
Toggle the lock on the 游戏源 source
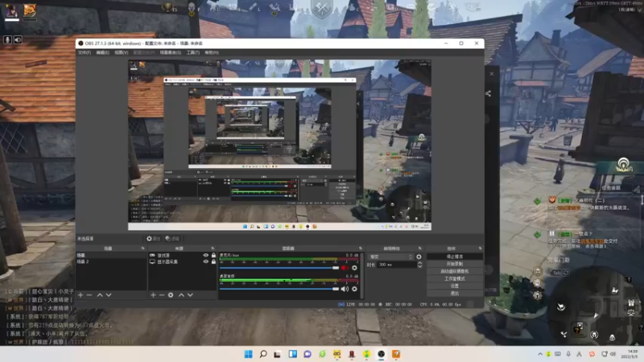tap(213, 255)
